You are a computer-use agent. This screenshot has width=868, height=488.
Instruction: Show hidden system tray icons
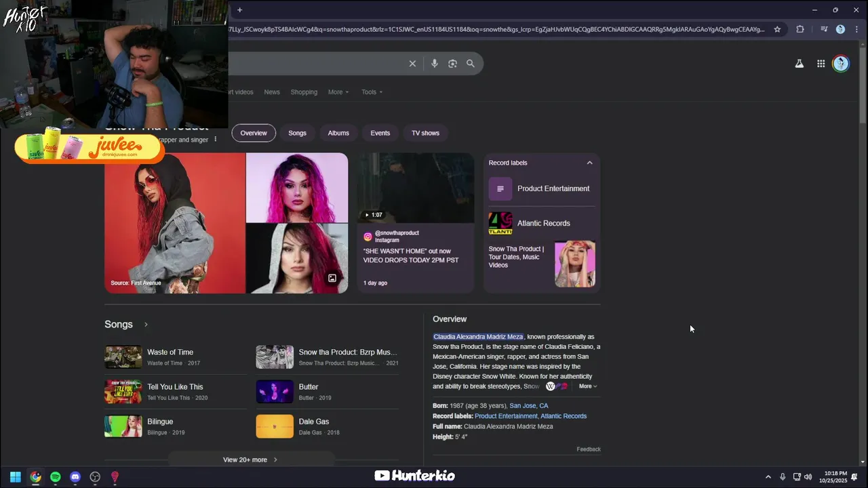[x=768, y=477]
